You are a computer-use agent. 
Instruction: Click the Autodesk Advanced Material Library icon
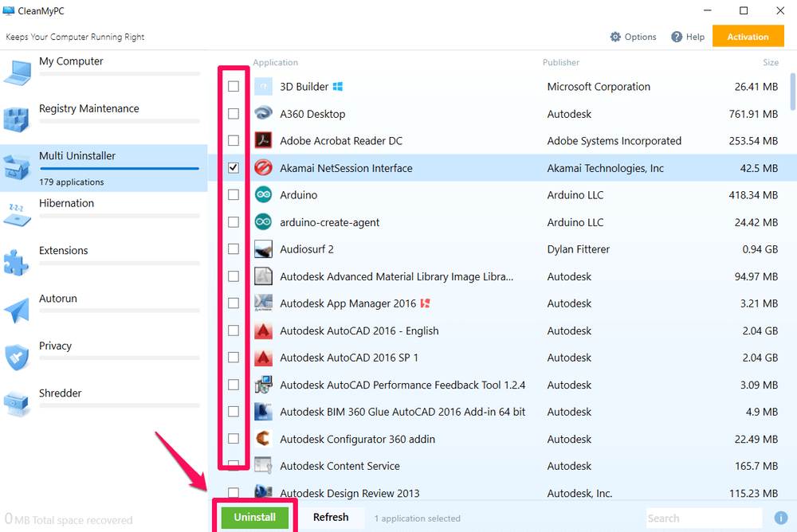263,276
